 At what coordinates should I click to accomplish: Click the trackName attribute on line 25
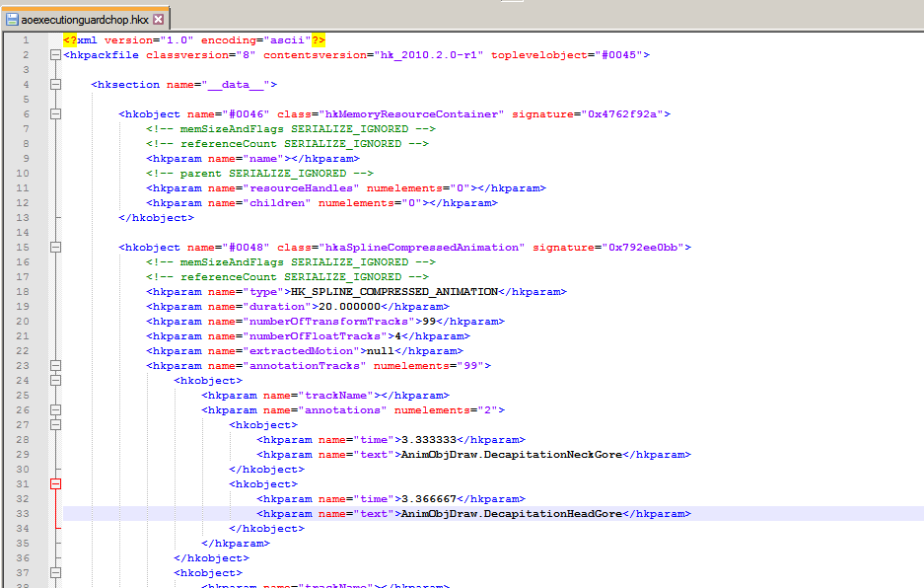(336, 396)
